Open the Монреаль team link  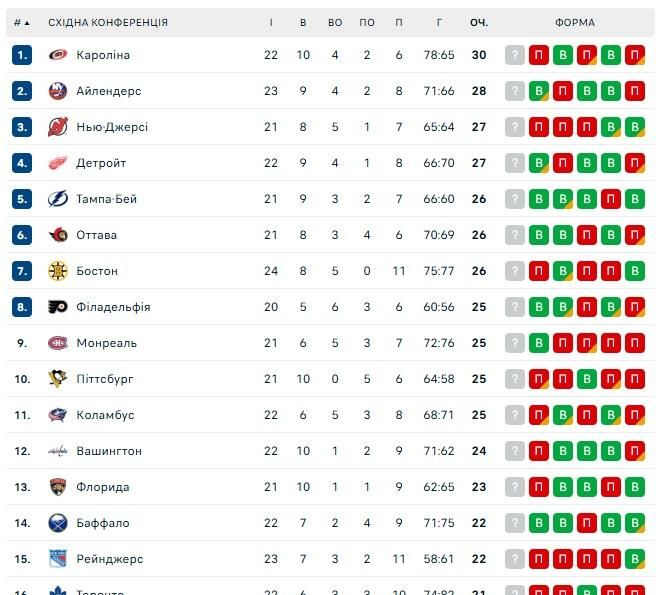(106, 343)
